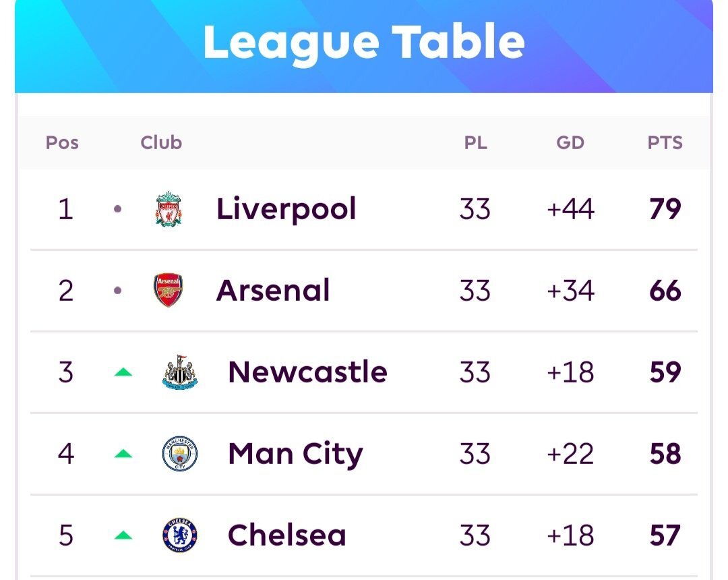Image resolution: width=728 pixels, height=580 pixels.
Task: Click the Chelsea club crest
Action: (x=180, y=535)
